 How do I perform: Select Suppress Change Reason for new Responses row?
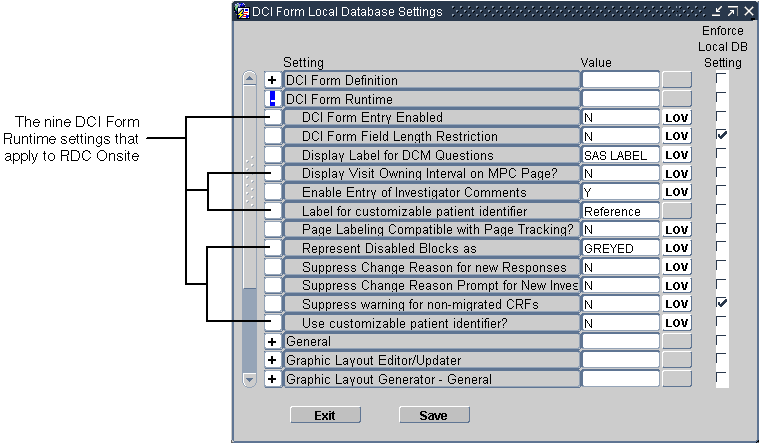tap(431, 267)
